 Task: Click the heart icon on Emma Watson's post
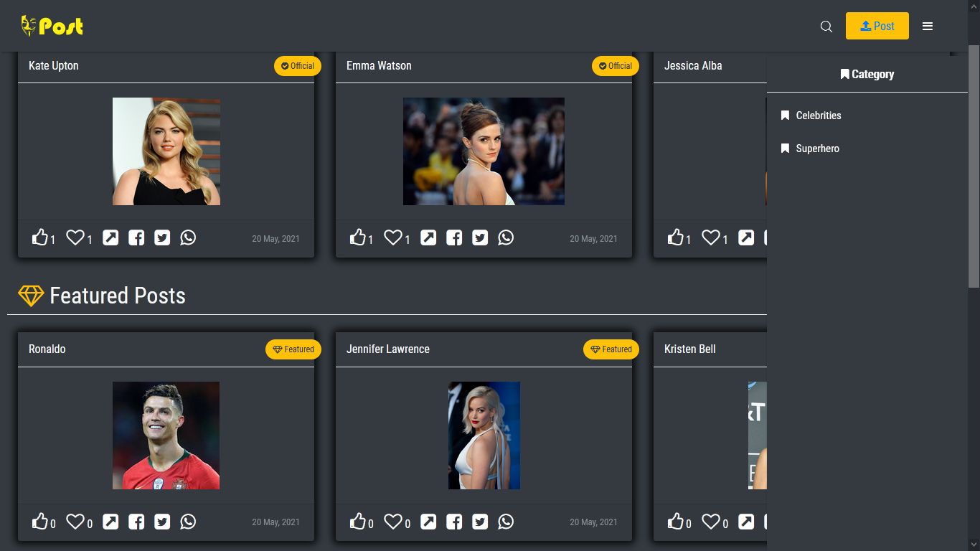[x=393, y=237]
